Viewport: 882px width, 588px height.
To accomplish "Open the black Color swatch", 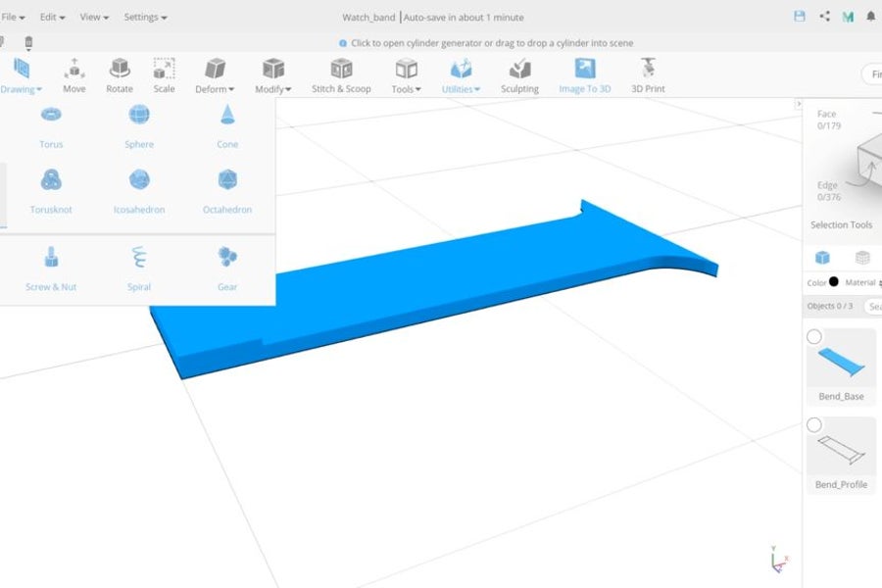I will click(x=834, y=282).
